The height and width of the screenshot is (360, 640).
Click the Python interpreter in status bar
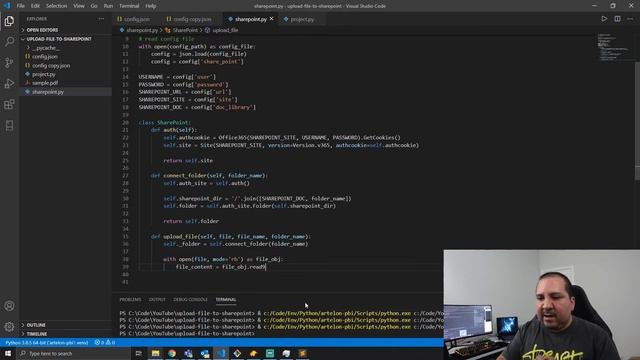pyautogui.click(x=47, y=342)
